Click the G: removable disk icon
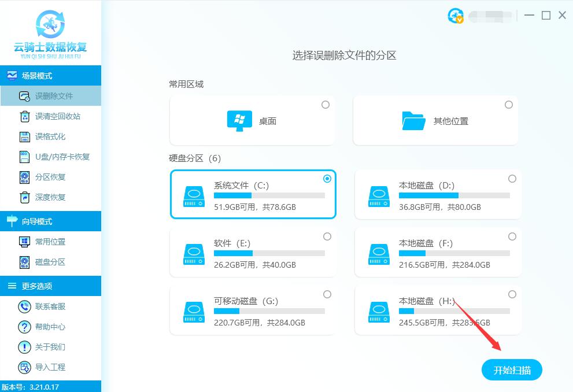The height and width of the screenshot is (392, 573). click(194, 312)
